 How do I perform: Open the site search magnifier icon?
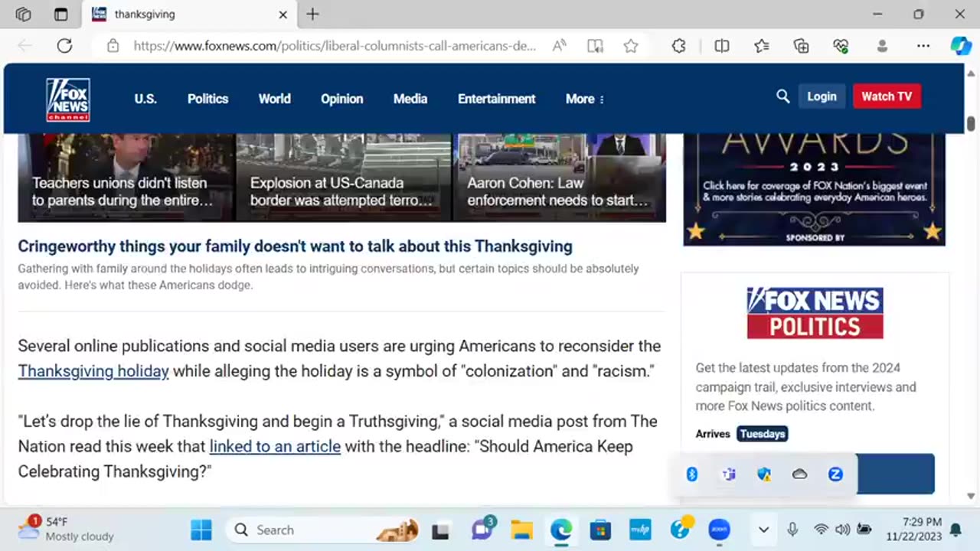tap(782, 96)
